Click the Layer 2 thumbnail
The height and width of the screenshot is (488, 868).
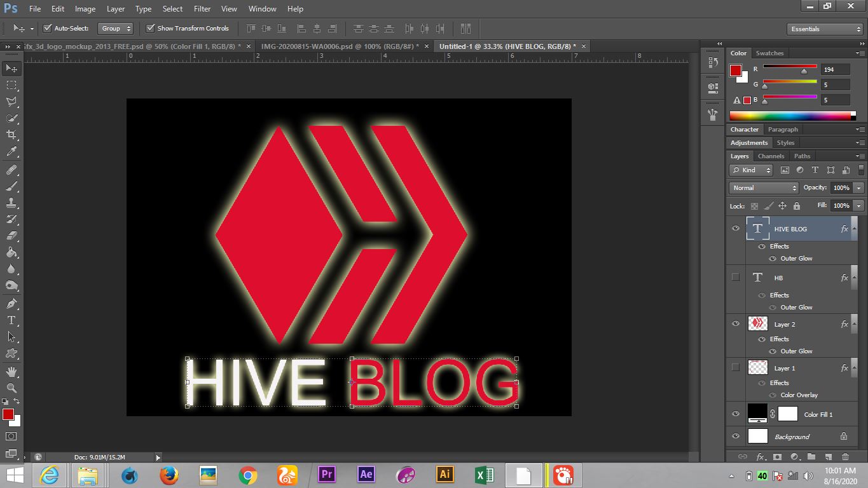757,324
